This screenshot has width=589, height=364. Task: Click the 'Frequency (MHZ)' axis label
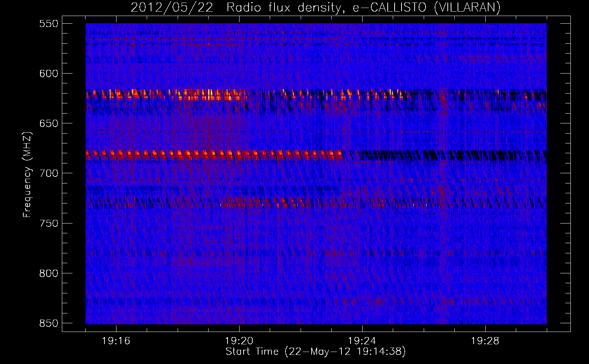27,174
